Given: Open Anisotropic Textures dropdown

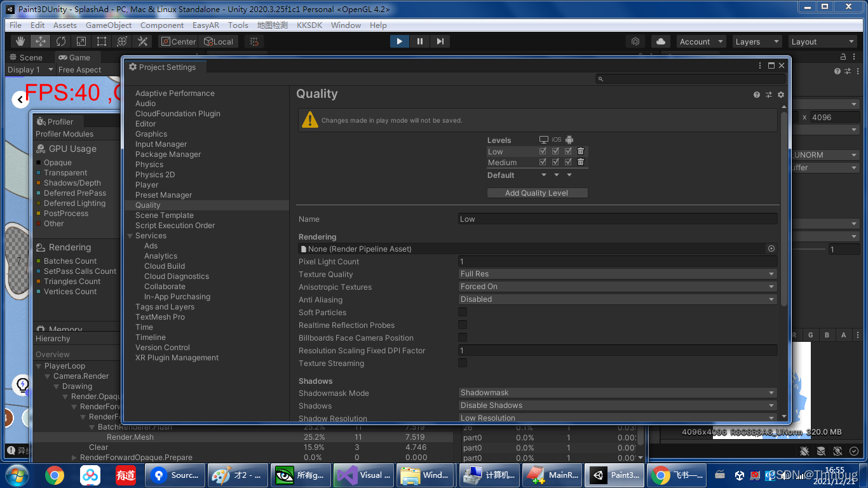Looking at the screenshot, I should (x=618, y=287).
